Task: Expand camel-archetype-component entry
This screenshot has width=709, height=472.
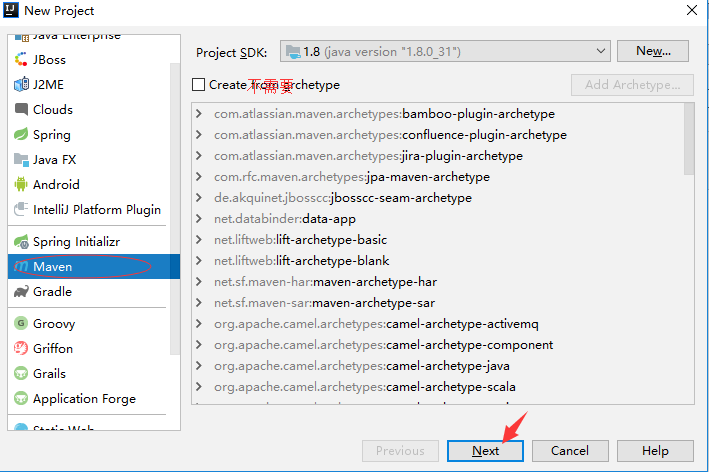Action: coord(199,345)
